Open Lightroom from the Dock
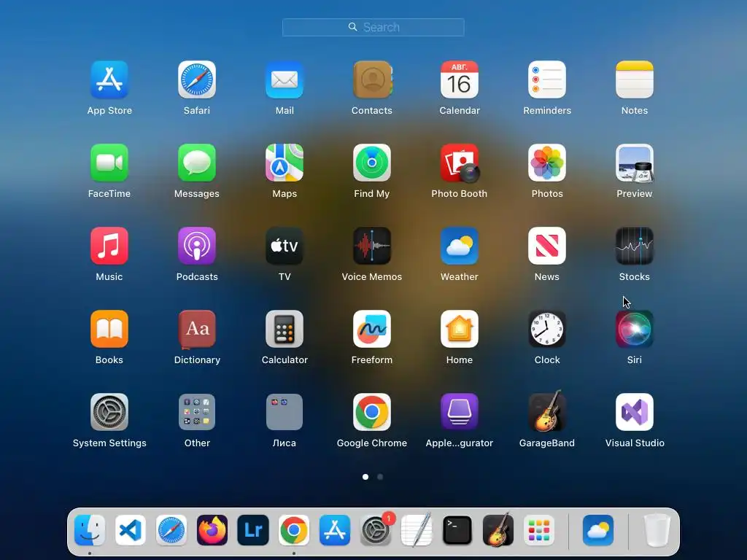Screen dimensions: 747x560 [x=253, y=530]
